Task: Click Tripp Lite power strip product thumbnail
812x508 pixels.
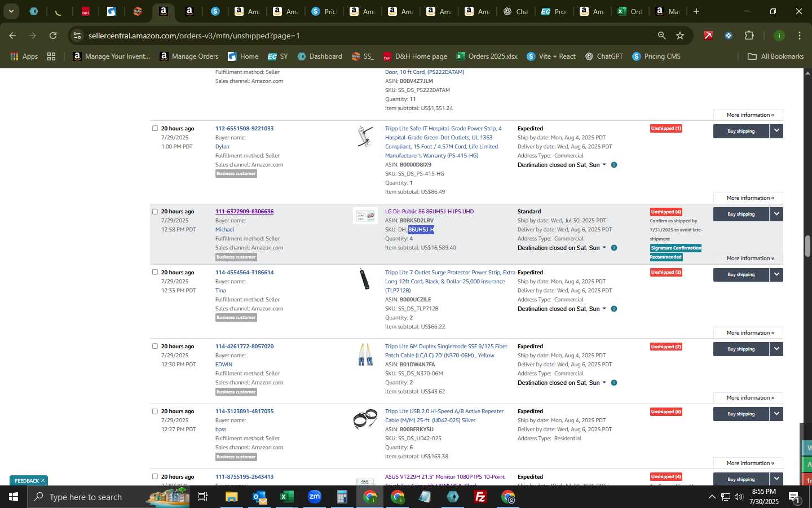Action: point(365,136)
